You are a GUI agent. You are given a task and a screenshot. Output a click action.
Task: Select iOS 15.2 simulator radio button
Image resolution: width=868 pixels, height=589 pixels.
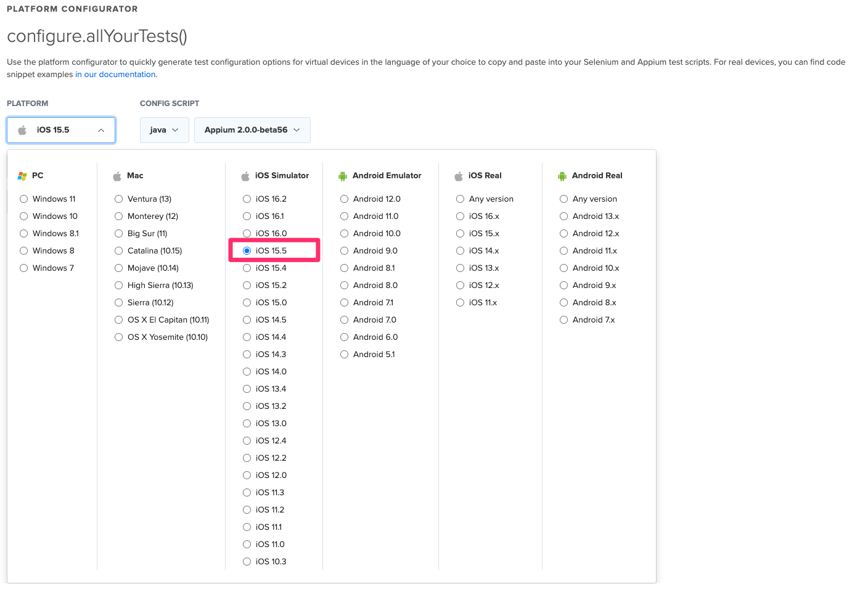tap(247, 286)
